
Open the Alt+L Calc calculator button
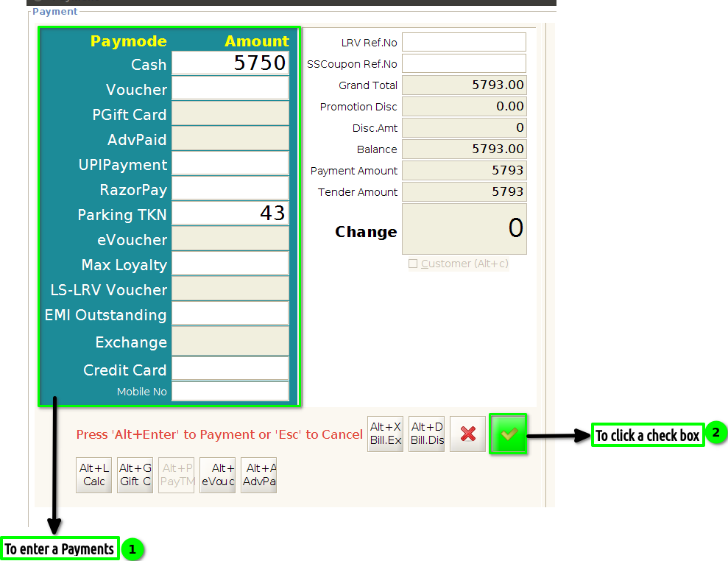pos(93,475)
